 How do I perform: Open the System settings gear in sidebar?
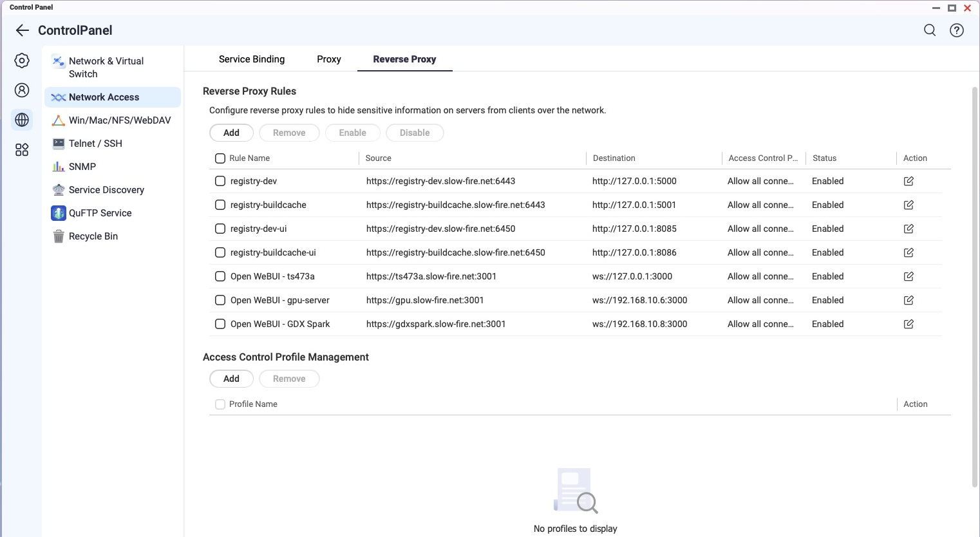coord(22,61)
